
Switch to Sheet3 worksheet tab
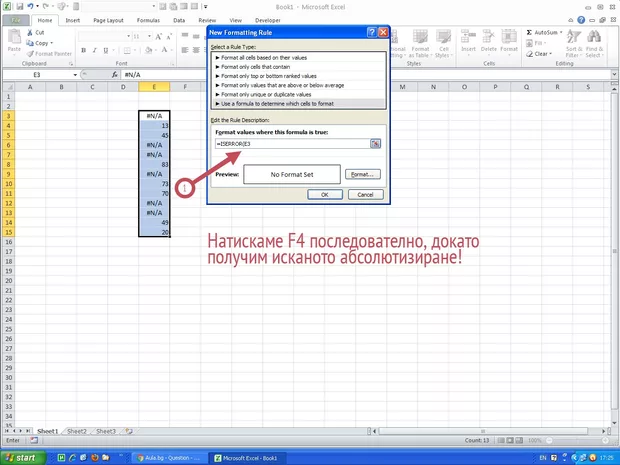pyautogui.click(x=106, y=431)
